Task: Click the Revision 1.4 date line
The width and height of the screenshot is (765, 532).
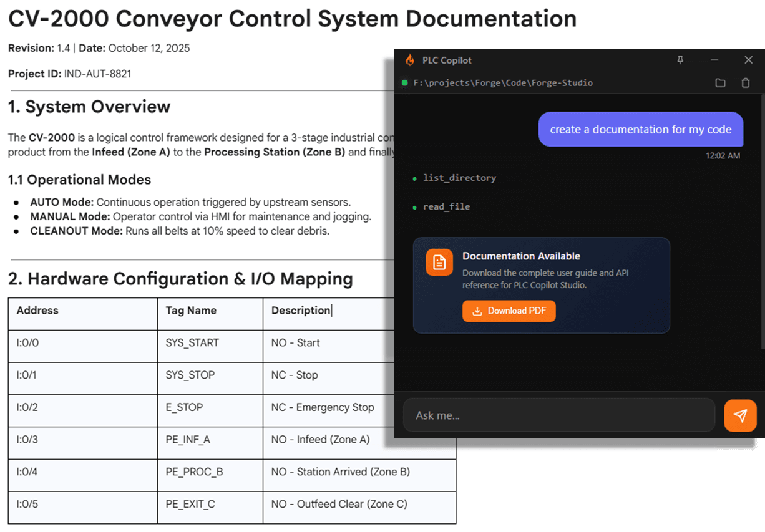Action: [x=99, y=48]
